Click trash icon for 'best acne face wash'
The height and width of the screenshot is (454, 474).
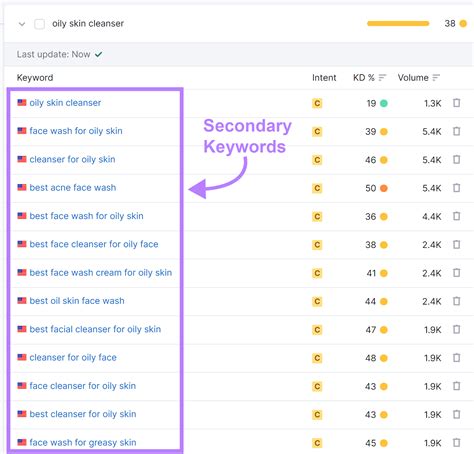(456, 188)
